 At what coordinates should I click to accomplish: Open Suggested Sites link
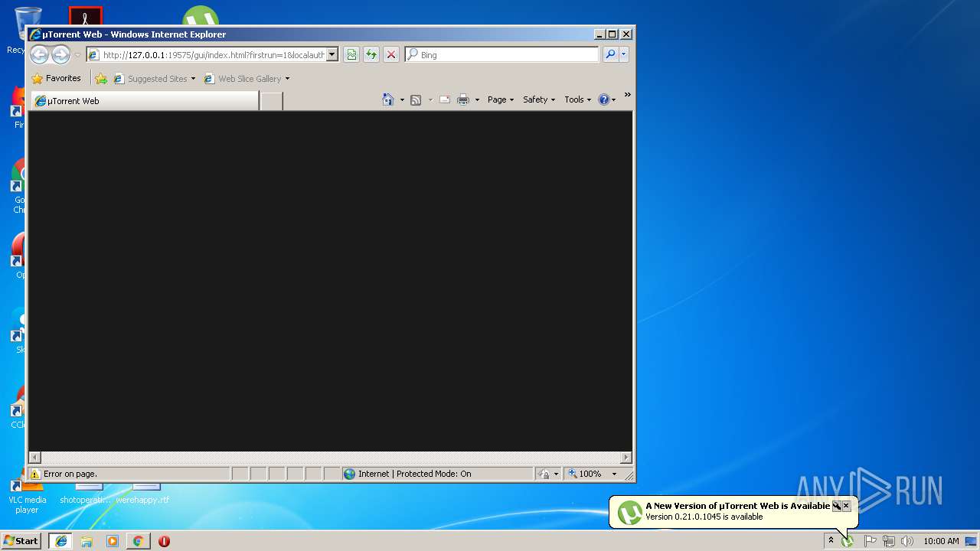click(154, 78)
